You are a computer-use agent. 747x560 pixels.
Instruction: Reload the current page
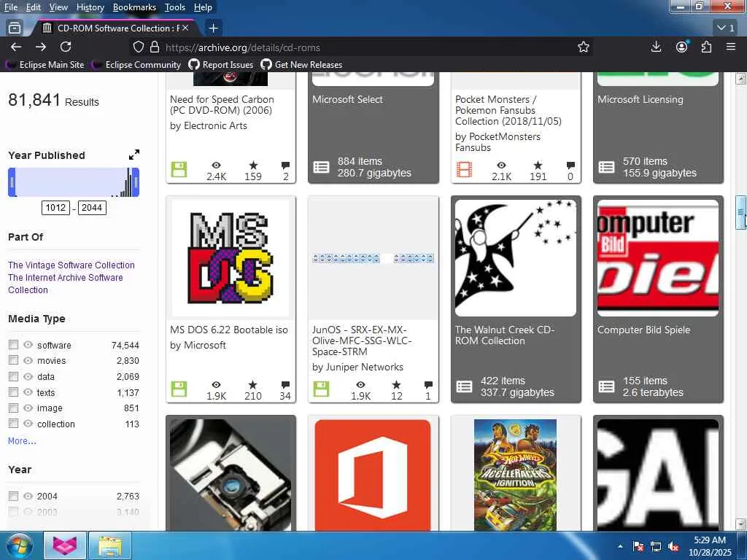click(x=66, y=47)
